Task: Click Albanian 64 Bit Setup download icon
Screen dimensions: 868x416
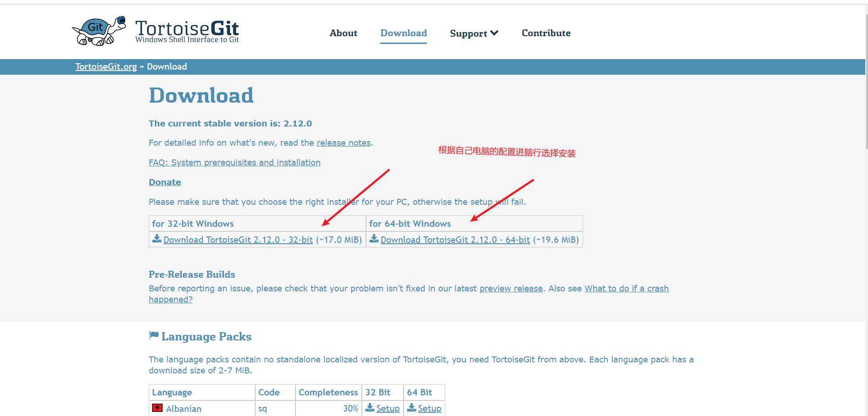Action: coord(412,408)
